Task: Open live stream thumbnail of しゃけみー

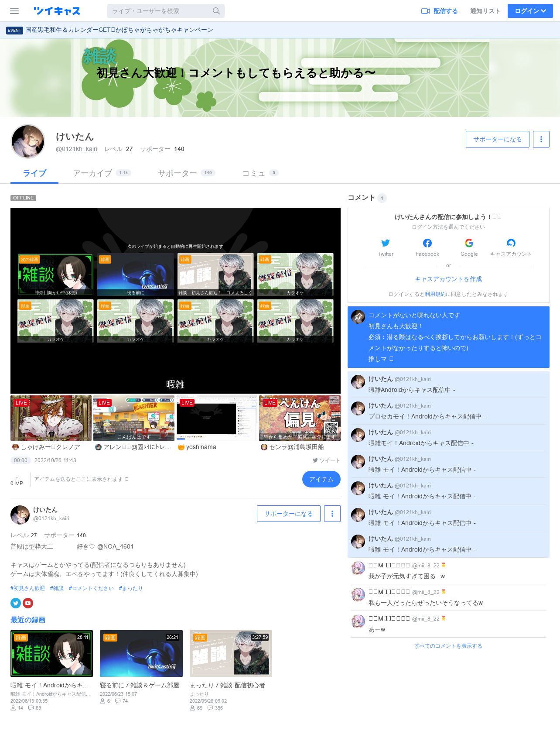Action: 51,418
